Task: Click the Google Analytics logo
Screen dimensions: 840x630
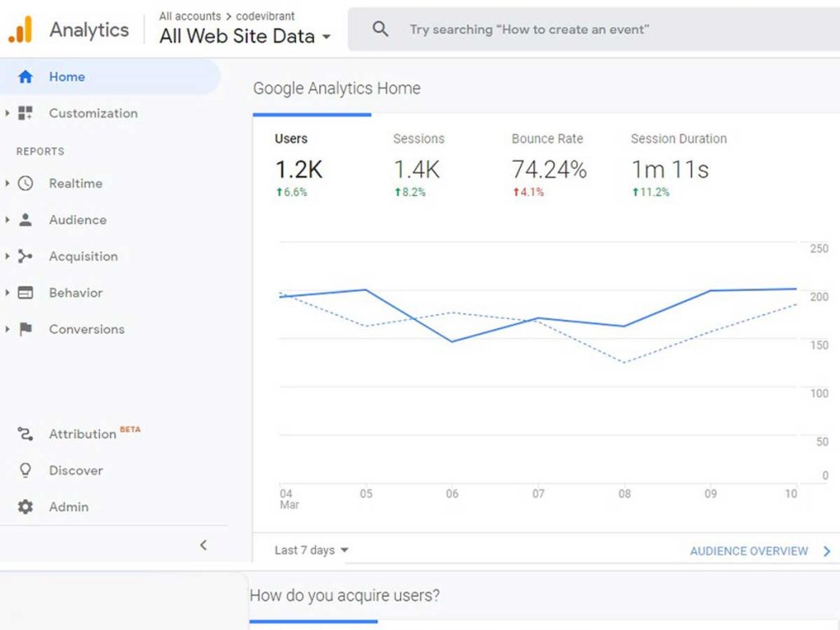Action: coord(22,28)
